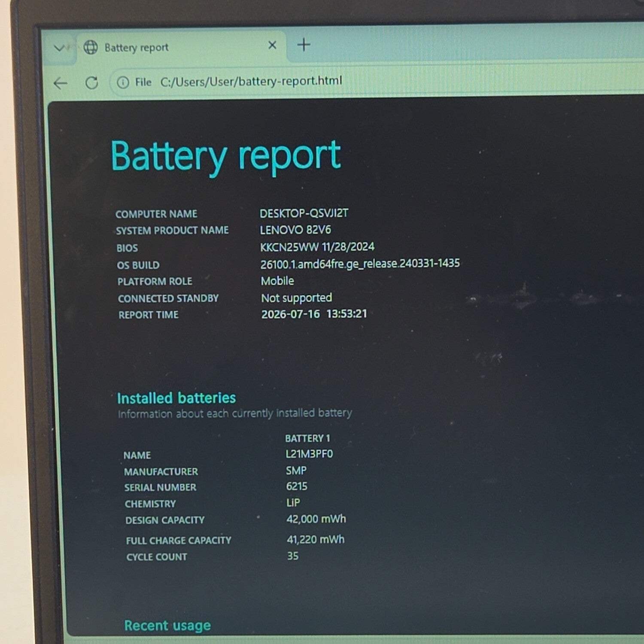Click the Installed batteries heading

pos(176,398)
